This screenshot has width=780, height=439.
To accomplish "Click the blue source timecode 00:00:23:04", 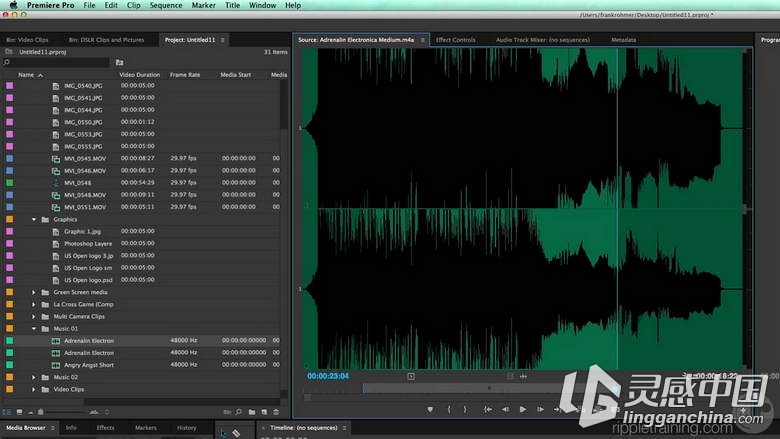I will tap(328, 376).
